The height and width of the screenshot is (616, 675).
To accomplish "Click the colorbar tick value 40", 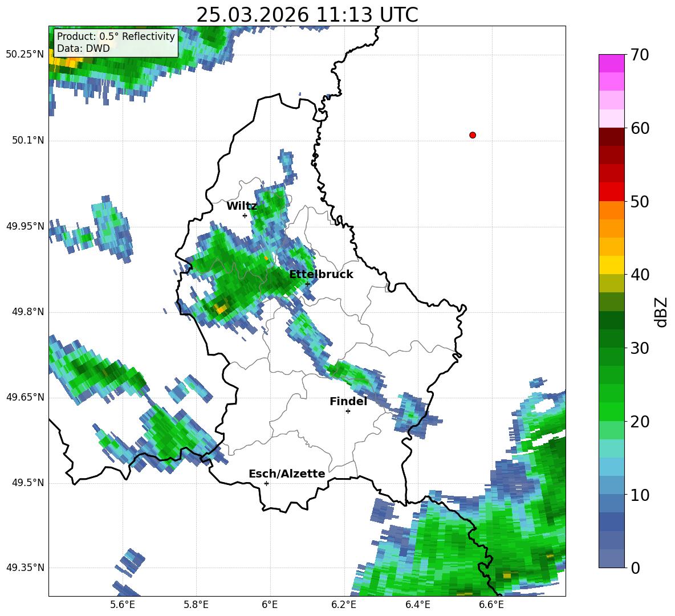I will [x=639, y=275].
